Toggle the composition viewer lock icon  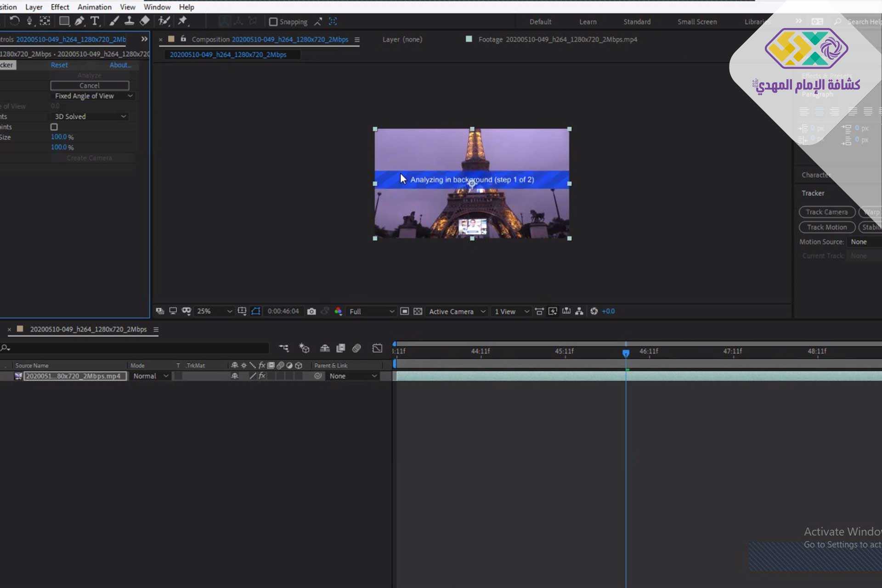[183, 39]
